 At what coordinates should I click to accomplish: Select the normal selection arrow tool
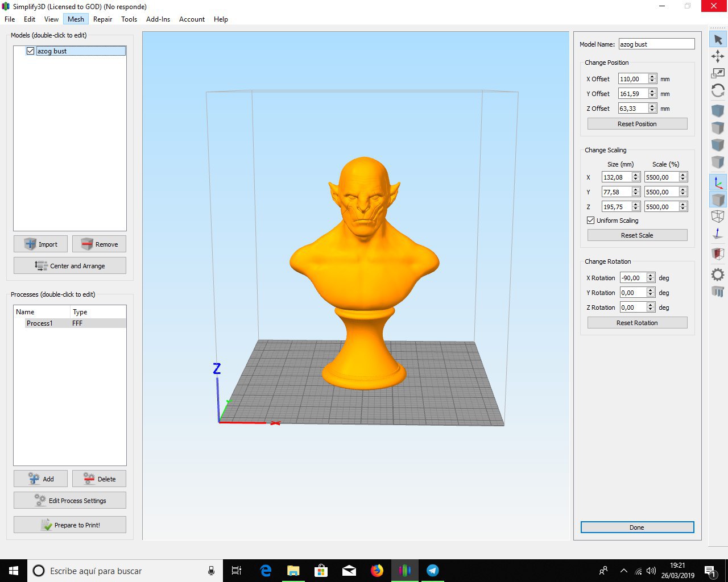pos(718,39)
